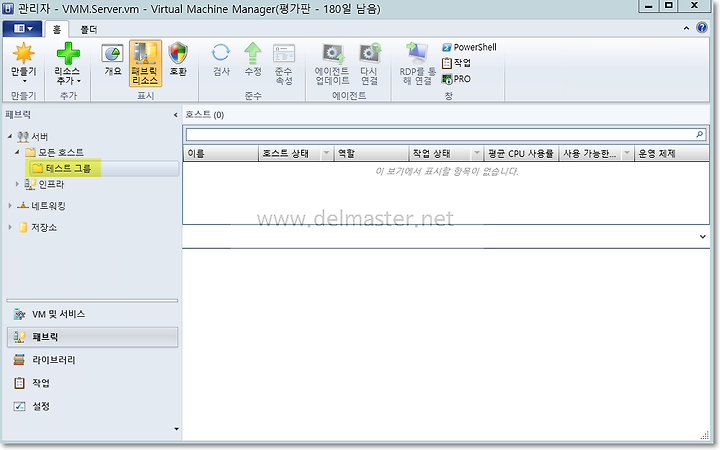
Task: Open the blue application menu button
Action: tap(22, 28)
